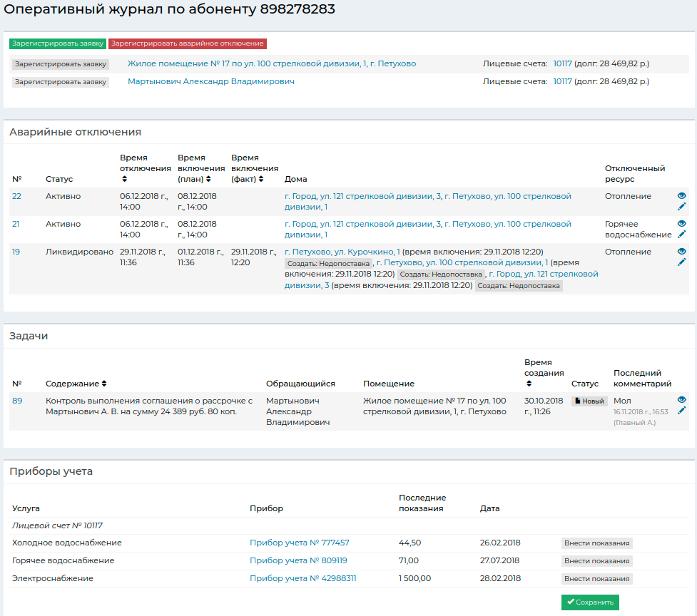
Task: Click the green Зарегистрировать заявку button
Action: 58,43
